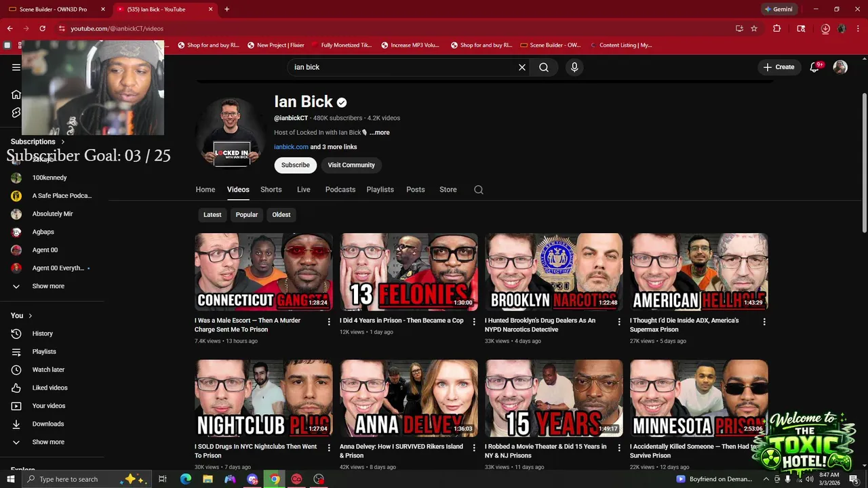Open Windows Start menu
This screenshot has height=488, width=868.
10,479
